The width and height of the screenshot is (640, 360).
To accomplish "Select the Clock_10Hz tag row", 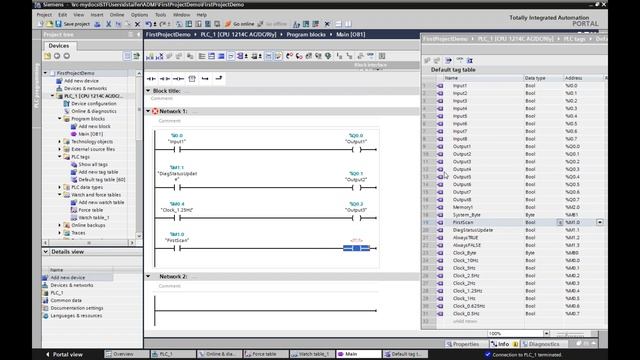I will [513, 260].
